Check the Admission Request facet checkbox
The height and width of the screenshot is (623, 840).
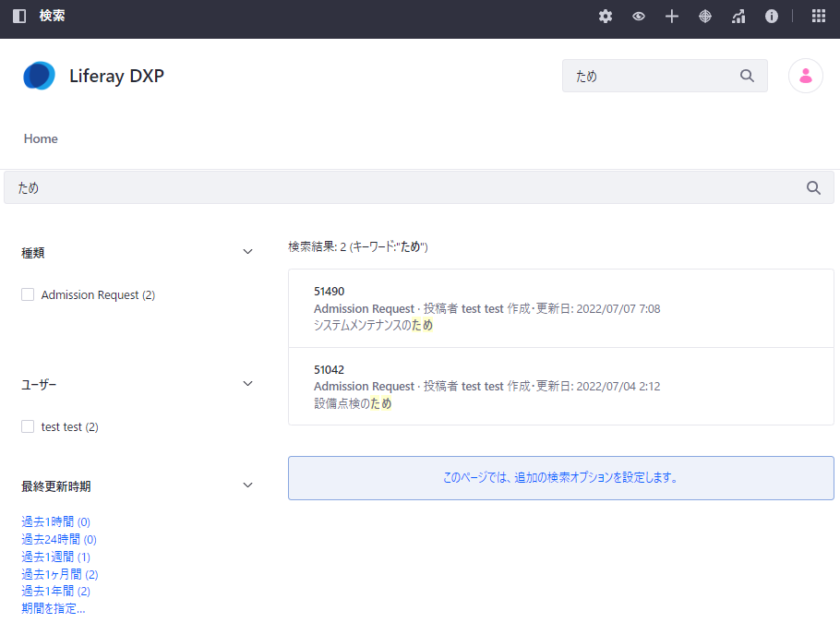click(x=28, y=294)
